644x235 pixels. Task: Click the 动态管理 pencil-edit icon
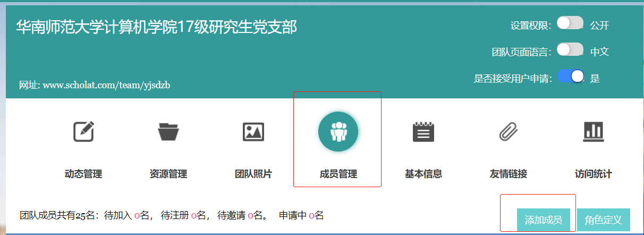click(83, 131)
